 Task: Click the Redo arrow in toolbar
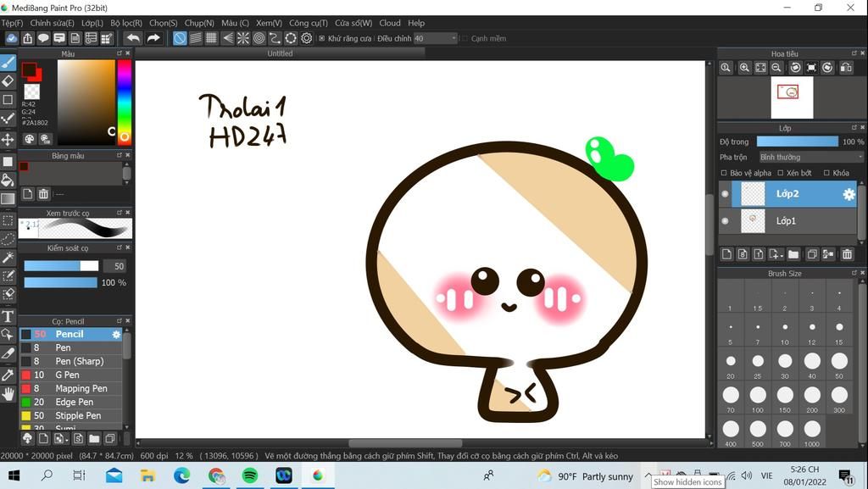click(x=153, y=38)
